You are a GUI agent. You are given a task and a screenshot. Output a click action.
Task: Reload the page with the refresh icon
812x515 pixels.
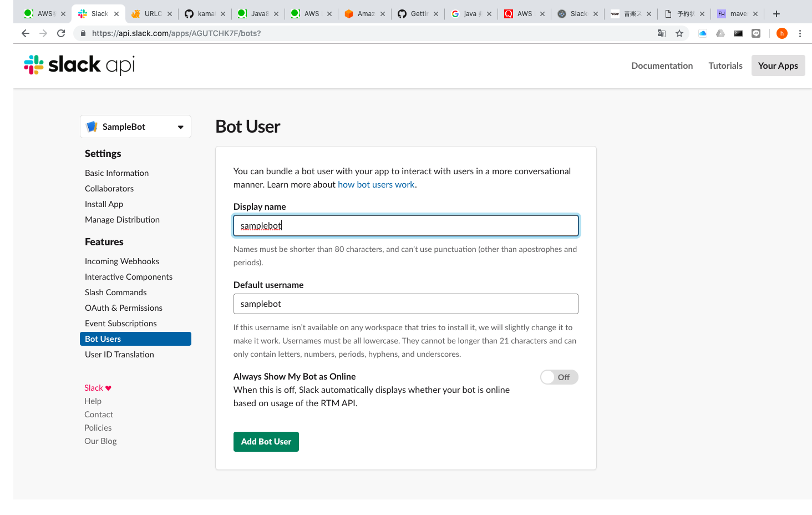coord(61,33)
